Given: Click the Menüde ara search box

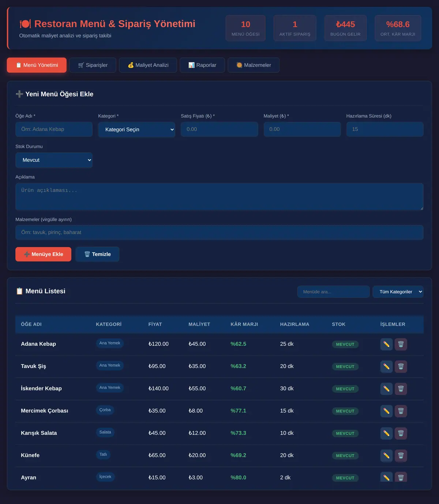Looking at the screenshot, I should click(333, 292).
